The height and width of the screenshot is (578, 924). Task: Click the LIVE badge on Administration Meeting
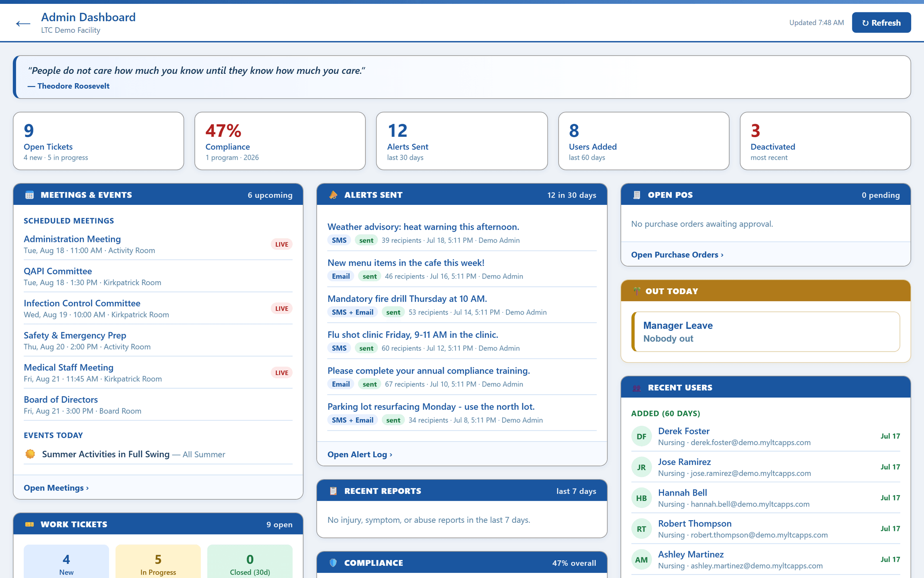pos(282,244)
